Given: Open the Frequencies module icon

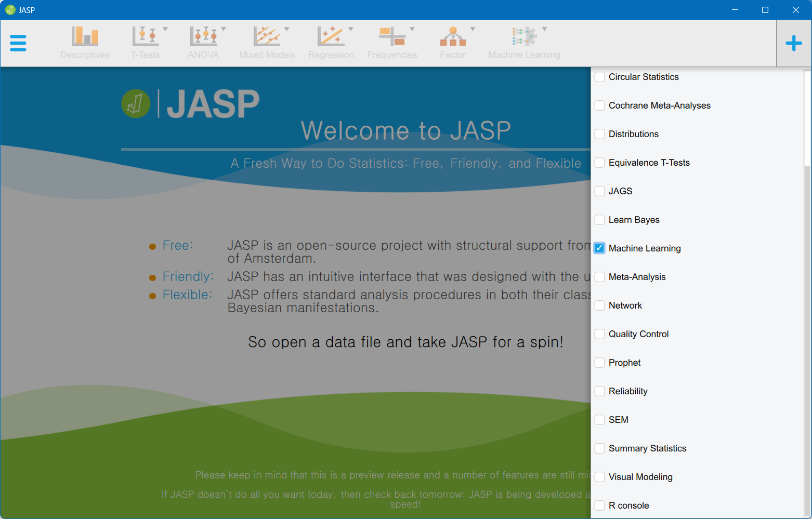Looking at the screenshot, I should coord(392,36).
